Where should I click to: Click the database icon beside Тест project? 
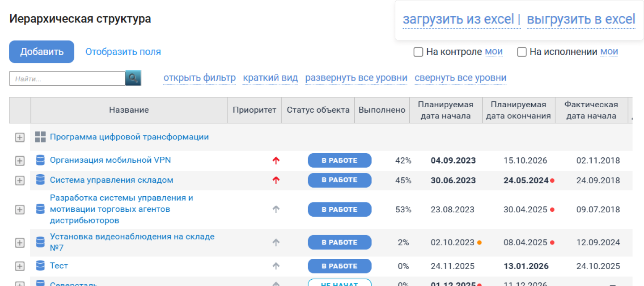(40, 266)
